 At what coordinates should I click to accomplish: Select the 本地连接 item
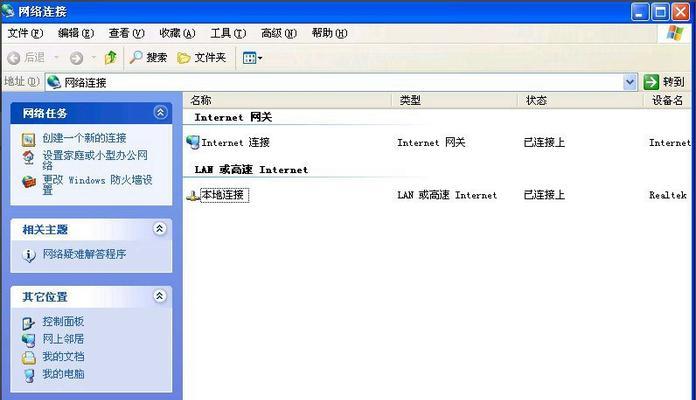pos(224,195)
